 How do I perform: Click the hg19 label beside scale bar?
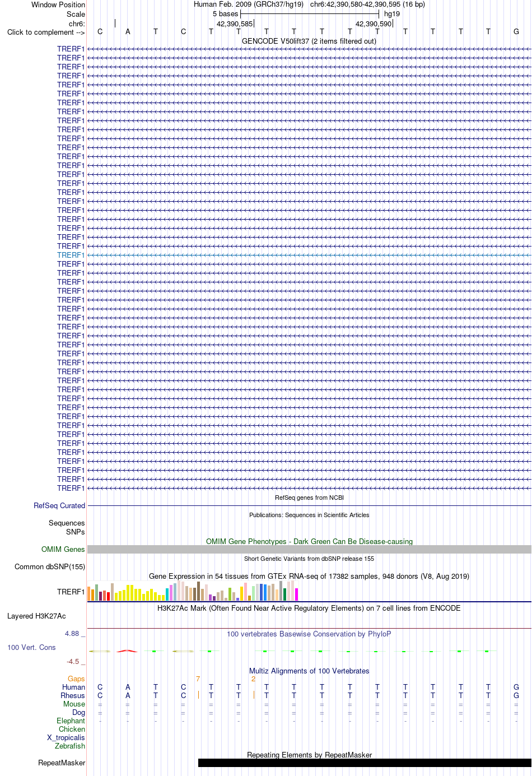pyautogui.click(x=392, y=13)
